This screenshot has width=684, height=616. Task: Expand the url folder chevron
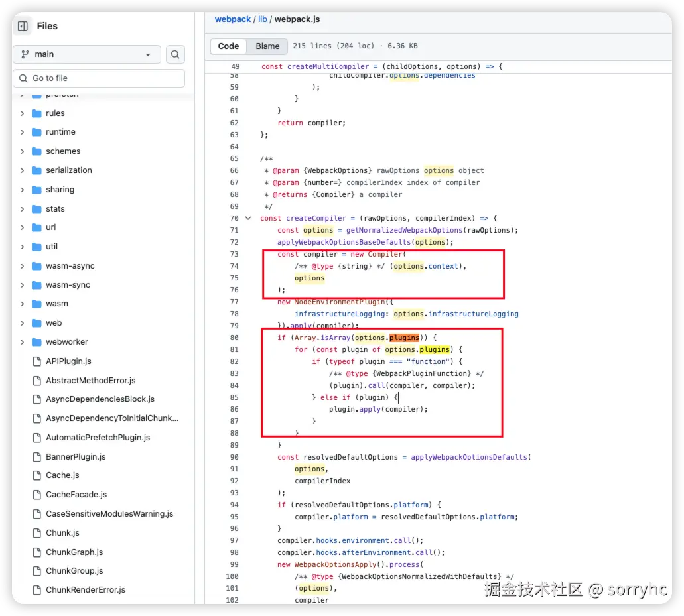23,227
